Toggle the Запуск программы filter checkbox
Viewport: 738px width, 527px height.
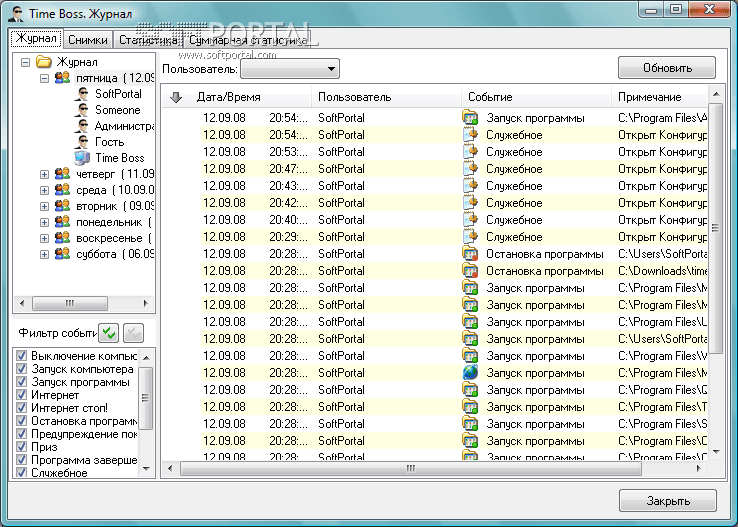[x=22, y=382]
